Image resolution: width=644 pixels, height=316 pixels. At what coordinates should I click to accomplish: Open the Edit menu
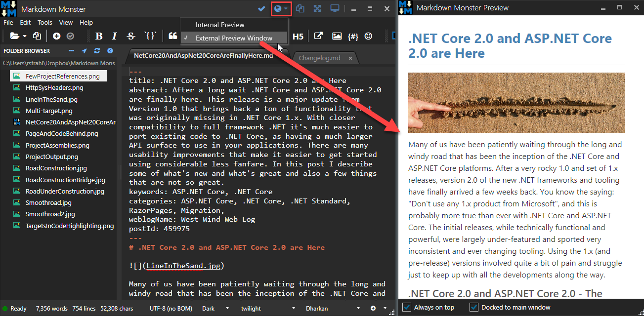(x=25, y=22)
